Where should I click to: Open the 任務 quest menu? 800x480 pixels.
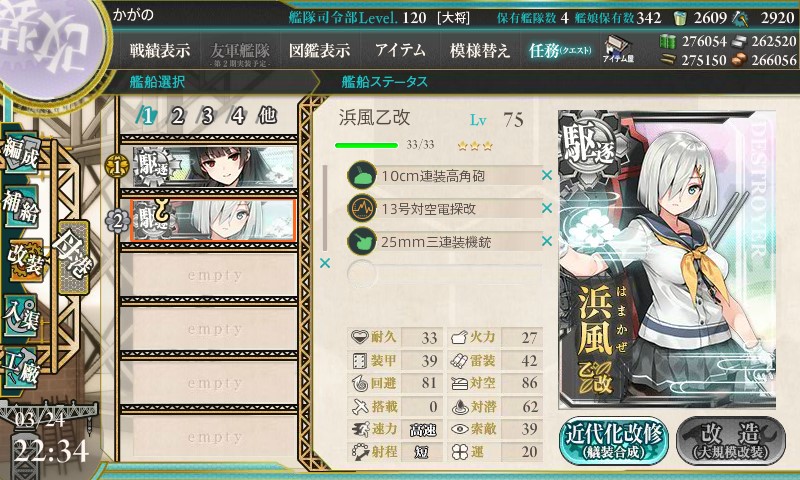[x=560, y=50]
